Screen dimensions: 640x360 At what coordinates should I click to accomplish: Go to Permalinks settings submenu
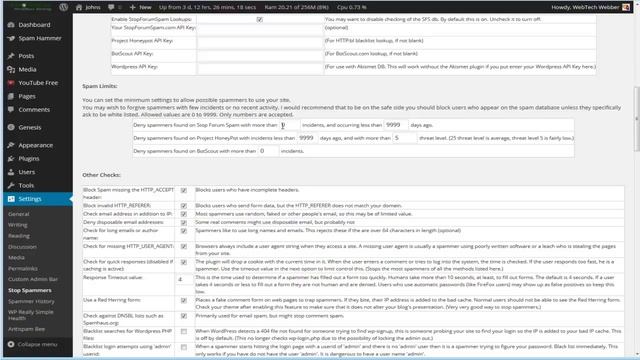[x=23, y=269]
